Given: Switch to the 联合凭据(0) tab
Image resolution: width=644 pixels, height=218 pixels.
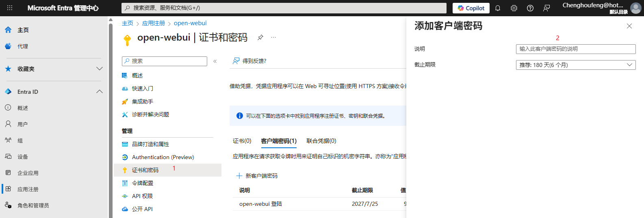Looking at the screenshot, I should coord(321,141).
